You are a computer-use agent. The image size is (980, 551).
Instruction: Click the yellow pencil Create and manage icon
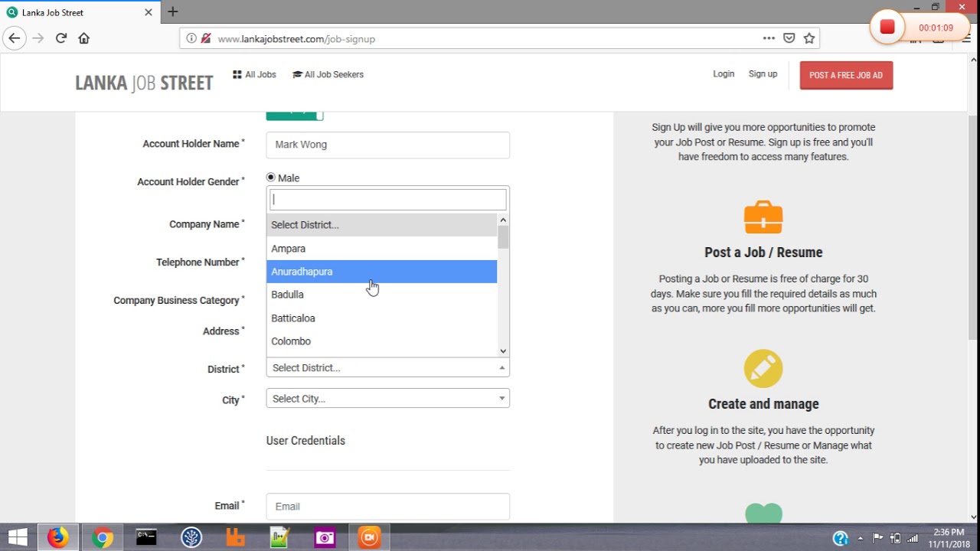(x=763, y=369)
